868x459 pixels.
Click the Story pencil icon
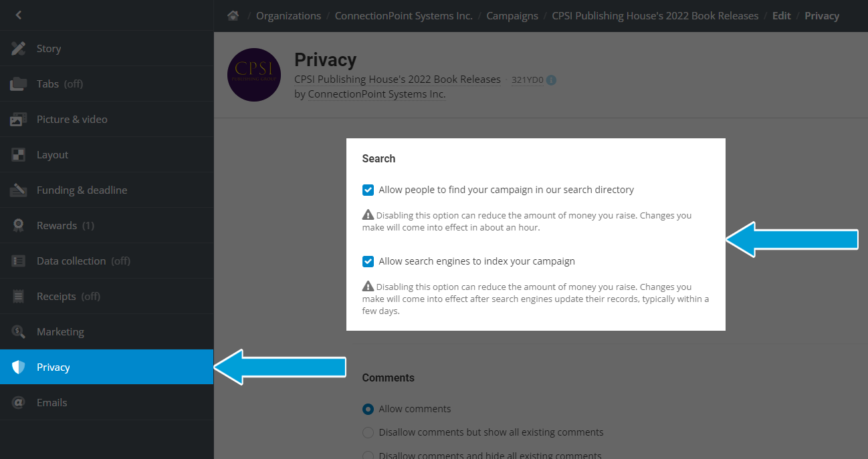(18, 48)
